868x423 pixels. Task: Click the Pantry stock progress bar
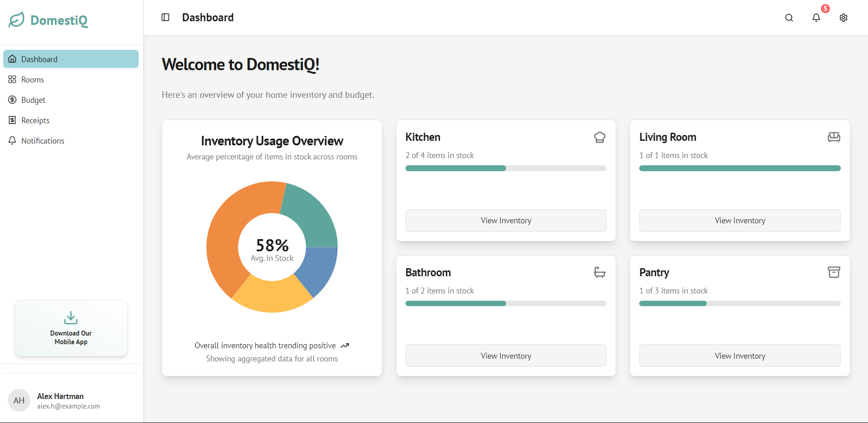click(x=740, y=303)
